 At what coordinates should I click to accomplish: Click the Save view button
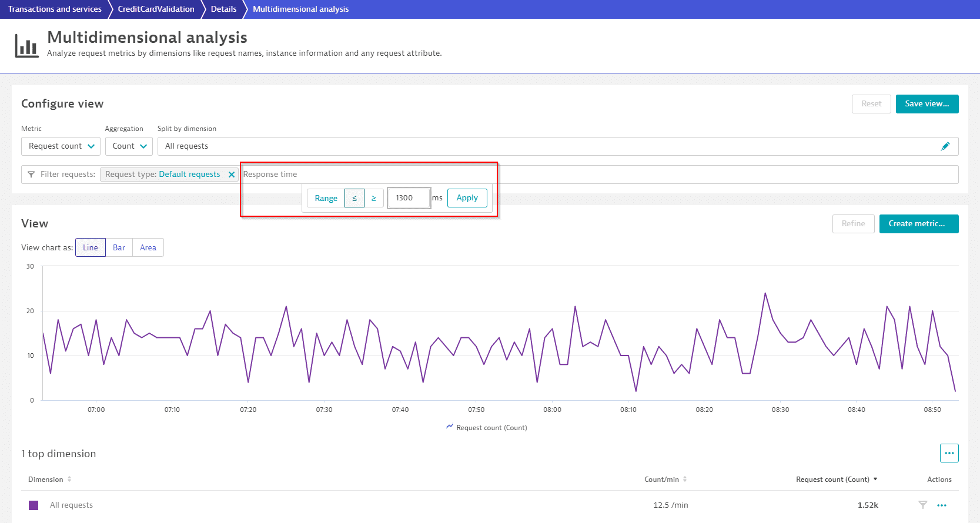click(927, 104)
